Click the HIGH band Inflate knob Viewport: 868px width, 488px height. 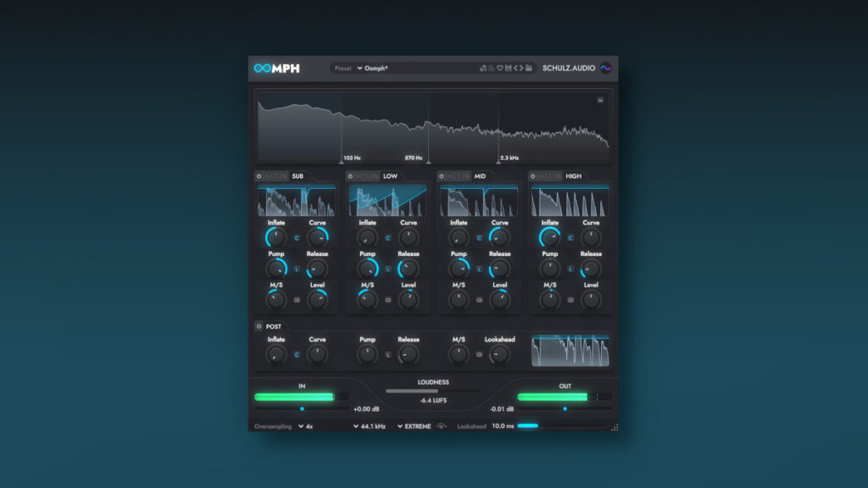(550, 237)
